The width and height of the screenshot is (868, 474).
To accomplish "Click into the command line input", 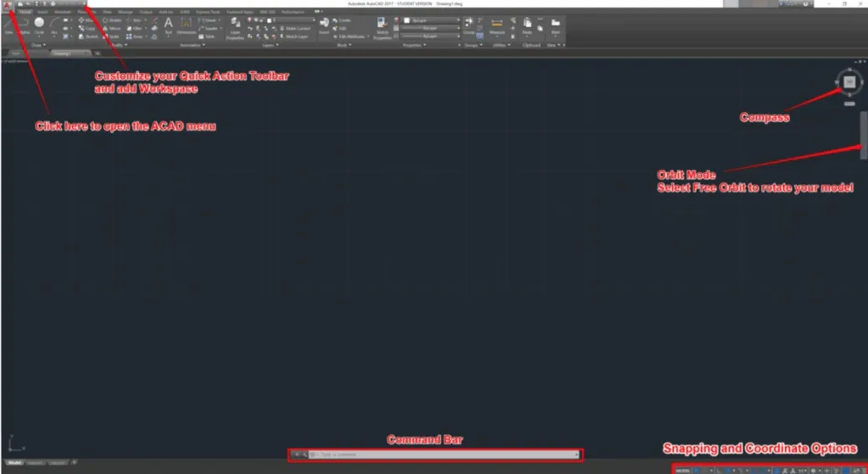I will tap(441, 455).
